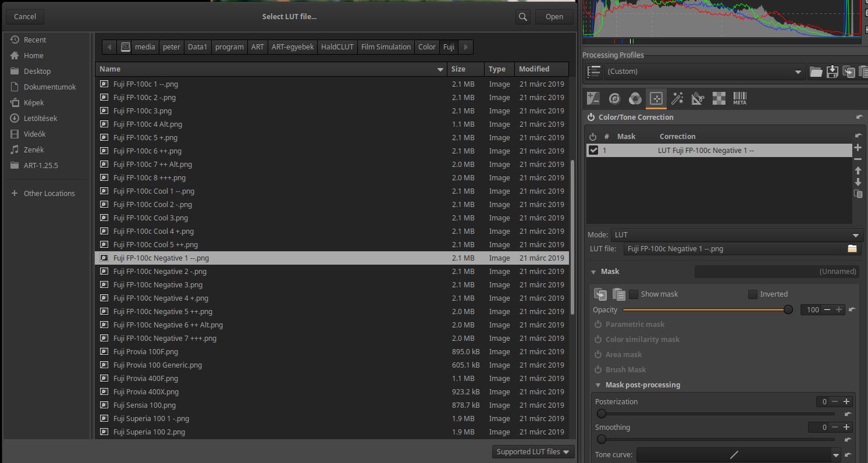The image size is (868, 463).
Task: Open the Supported LUT files filter dropdown
Action: click(x=532, y=452)
